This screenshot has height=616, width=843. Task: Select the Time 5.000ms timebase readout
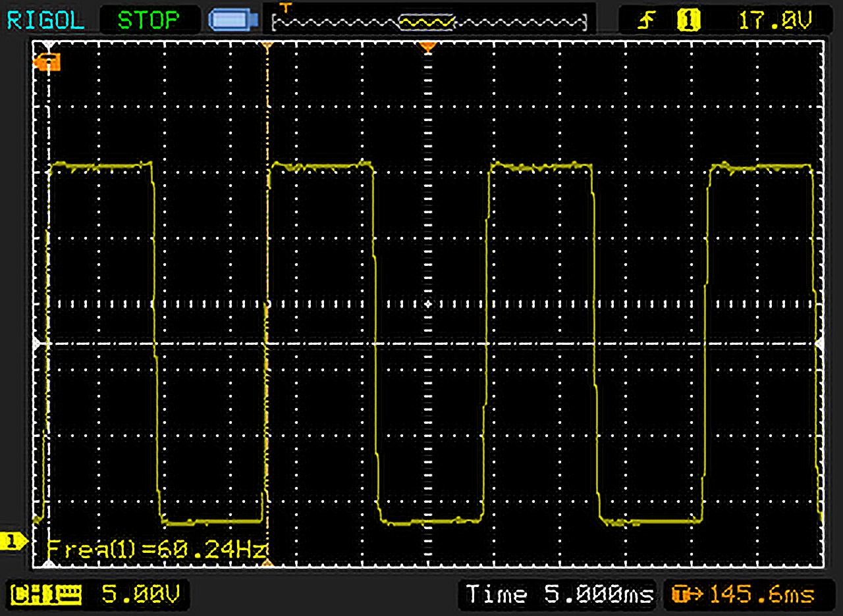click(x=559, y=595)
